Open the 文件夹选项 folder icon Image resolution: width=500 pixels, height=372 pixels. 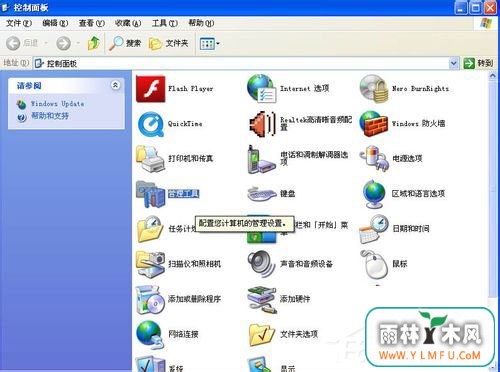tap(262, 334)
